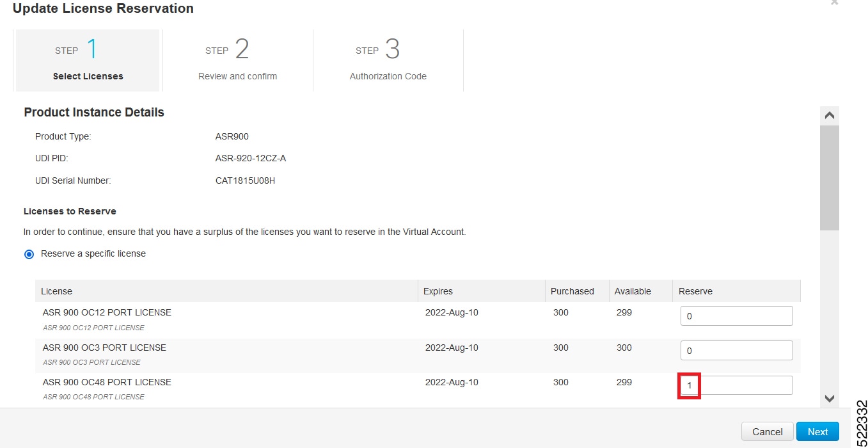
Task: Open Step 1 Select Licenses tab
Action: coord(88,60)
